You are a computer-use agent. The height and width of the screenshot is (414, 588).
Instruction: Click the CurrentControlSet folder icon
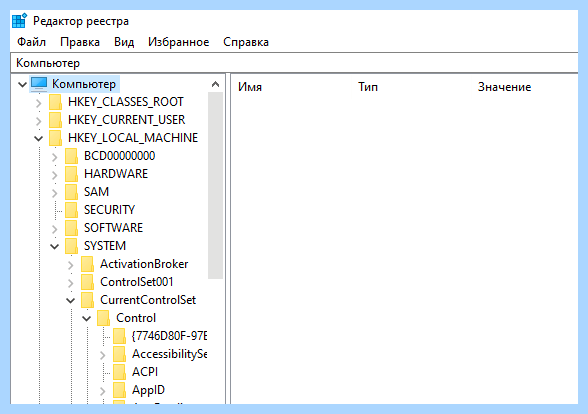[87, 300]
